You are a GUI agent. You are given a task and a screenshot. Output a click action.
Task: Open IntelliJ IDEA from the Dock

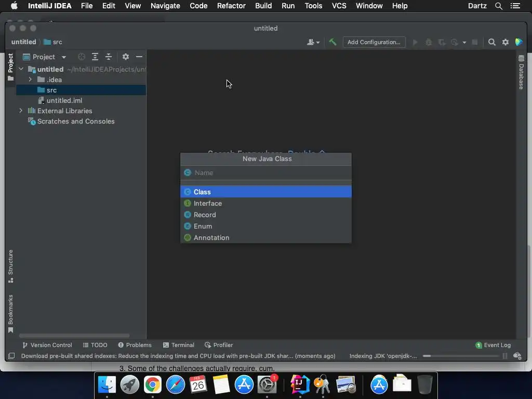(300, 384)
